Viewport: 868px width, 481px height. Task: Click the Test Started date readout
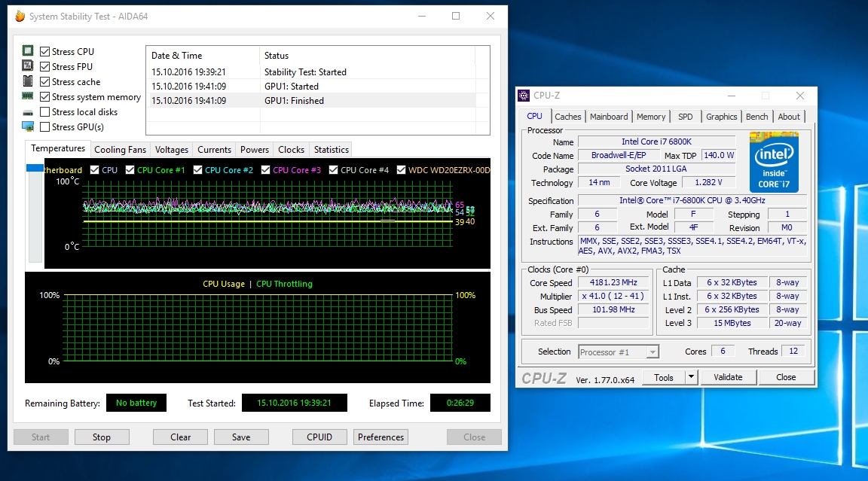294,403
